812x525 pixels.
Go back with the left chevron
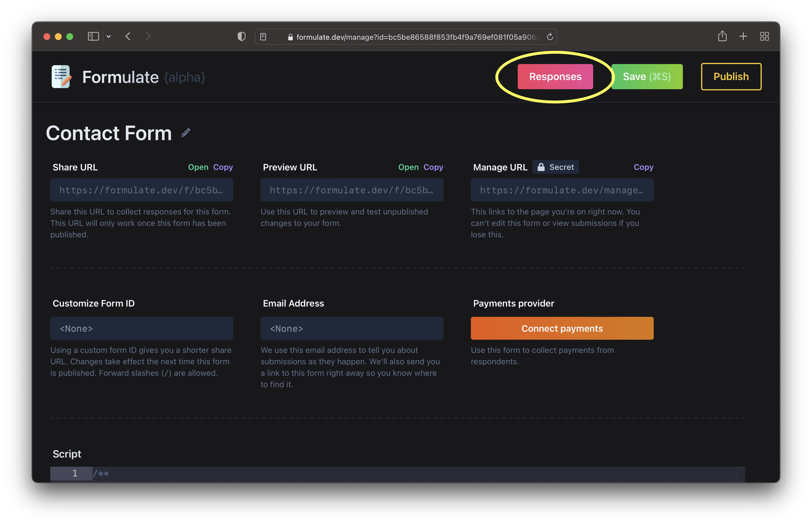pyautogui.click(x=128, y=37)
